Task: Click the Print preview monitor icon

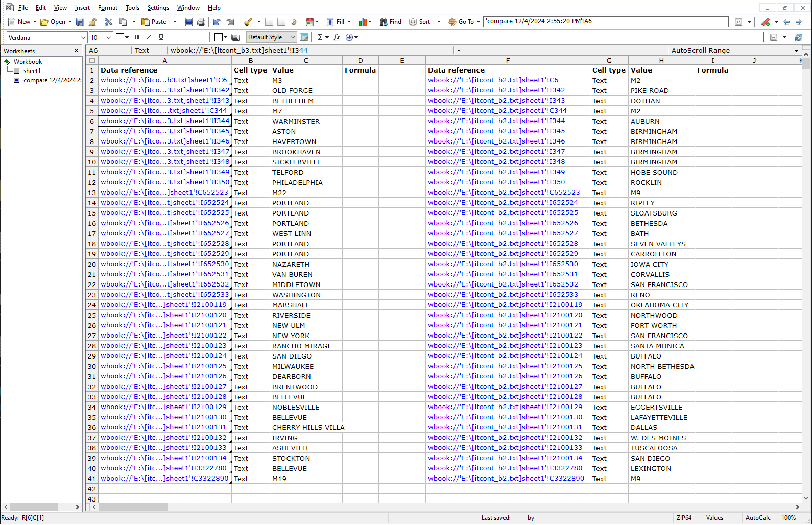Action: pyautogui.click(x=189, y=22)
